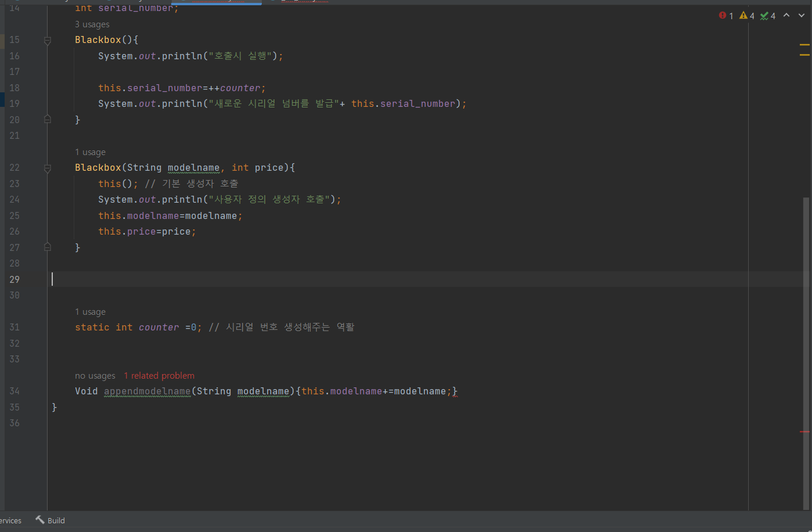The width and height of the screenshot is (812, 532).
Task: Open '1 usage' hint above Blackbox(String modelname
Action: tap(90, 152)
